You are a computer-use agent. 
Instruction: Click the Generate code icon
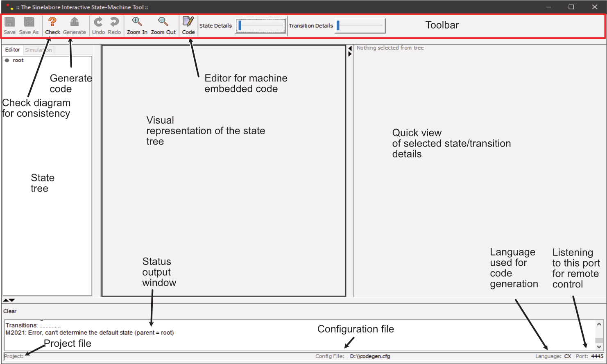(75, 23)
